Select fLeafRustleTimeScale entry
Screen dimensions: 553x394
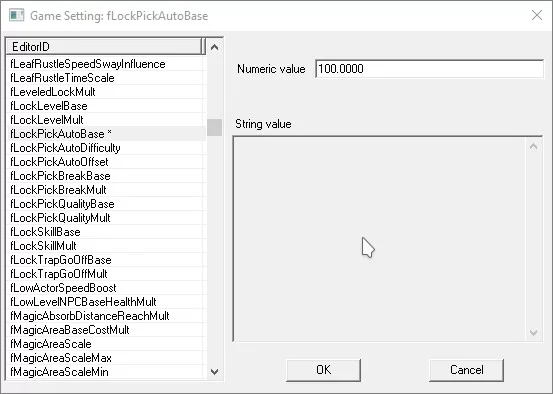click(x=106, y=78)
